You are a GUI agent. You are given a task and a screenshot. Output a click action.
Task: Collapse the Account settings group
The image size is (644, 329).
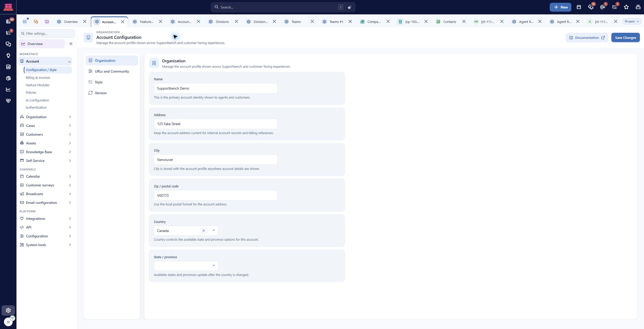click(x=45, y=61)
